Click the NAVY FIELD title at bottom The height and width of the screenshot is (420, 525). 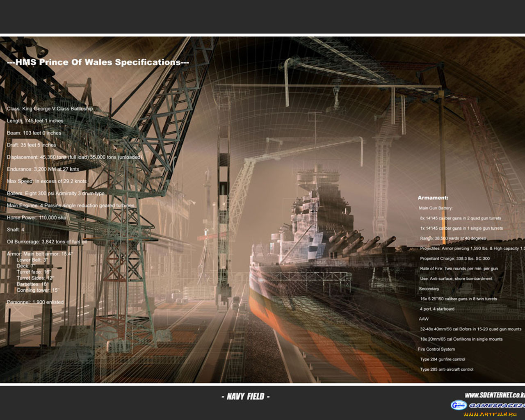(x=246, y=396)
